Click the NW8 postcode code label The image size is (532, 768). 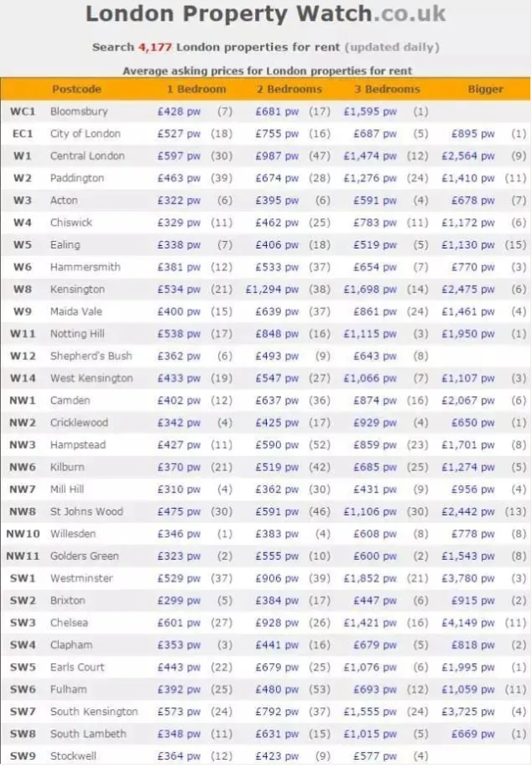coord(23,511)
